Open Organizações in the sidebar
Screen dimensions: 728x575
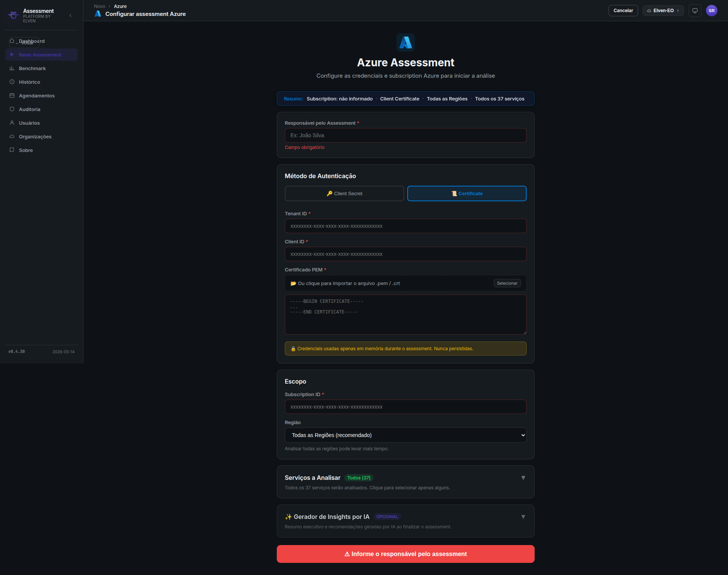pos(41,136)
